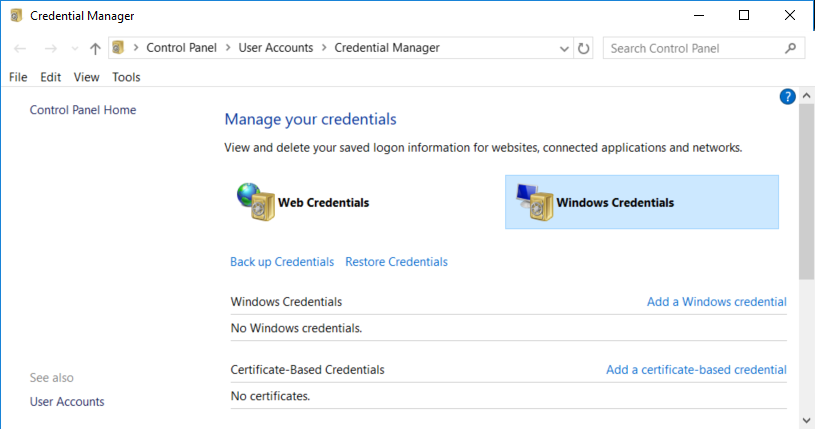Select Restore Credentials link
Screen dimensions: 815x429
coord(396,262)
